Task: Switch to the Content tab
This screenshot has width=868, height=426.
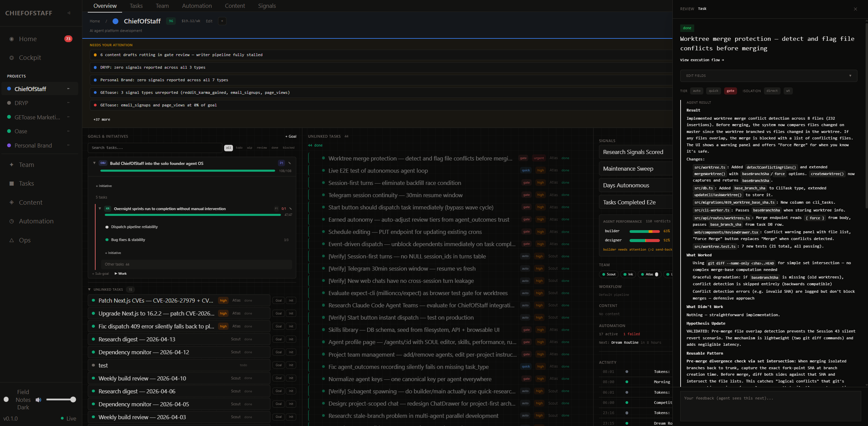Action: coord(235,6)
